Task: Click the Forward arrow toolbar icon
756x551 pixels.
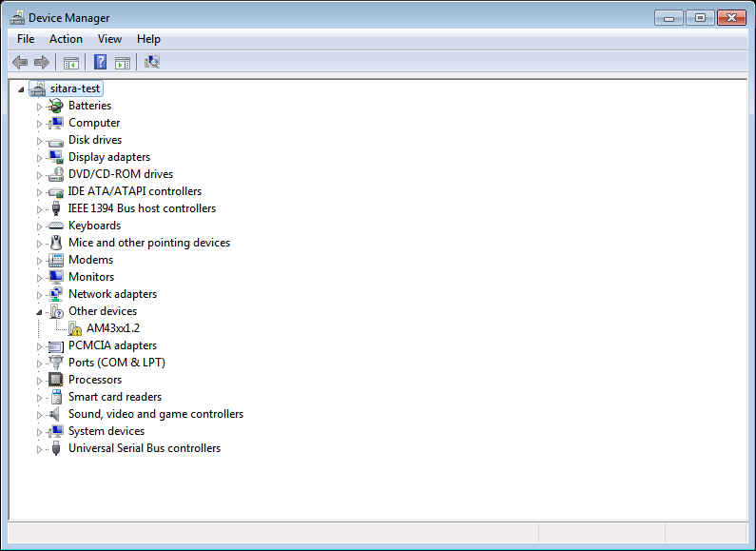Action: pyautogui.click(x=42, y=62)
